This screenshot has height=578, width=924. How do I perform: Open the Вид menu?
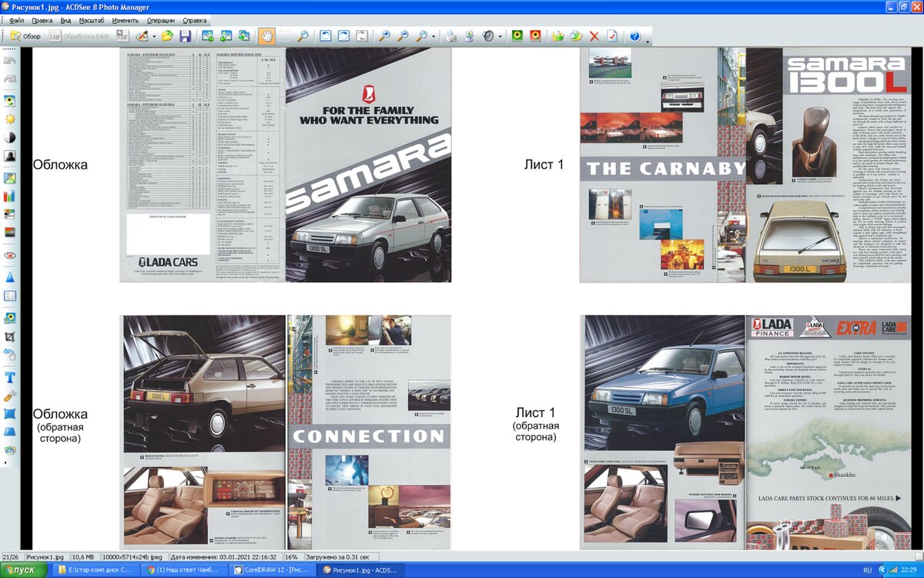pyautogui.click(x=65, y=20)
